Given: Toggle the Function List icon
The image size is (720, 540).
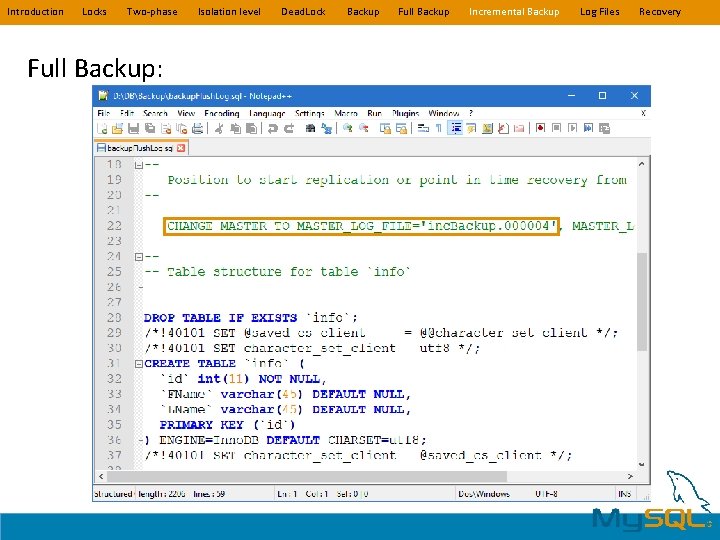Looking at the screenshot, I should 503,129.
